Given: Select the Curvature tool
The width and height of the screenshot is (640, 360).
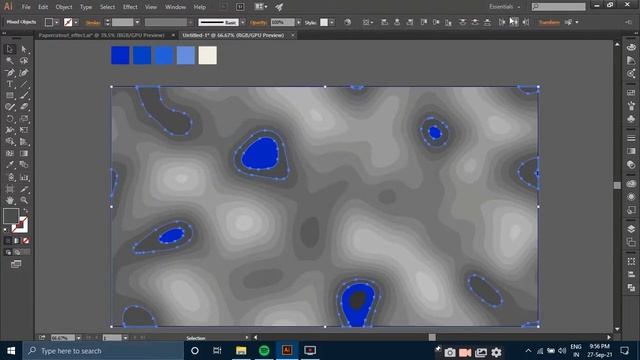Looking at the screenshot, I should pyautogui.click(x=24, y=73).
